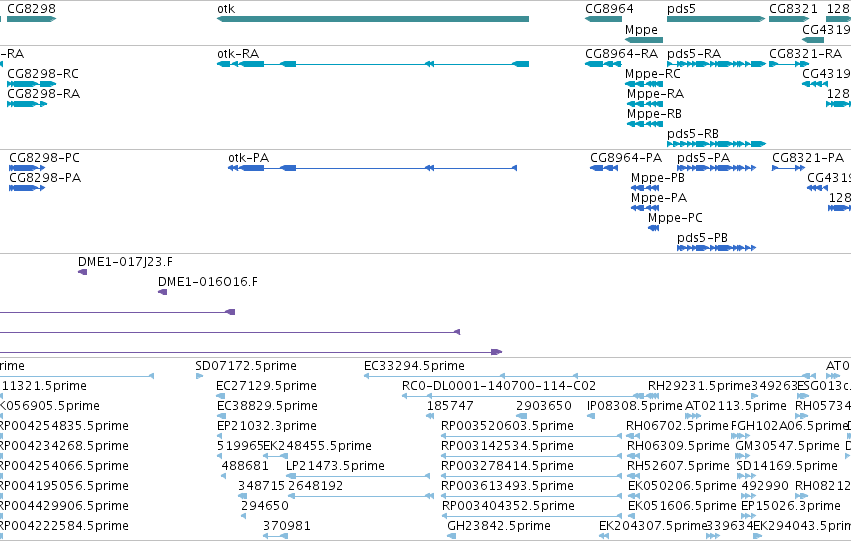851x541 pixels.
Task: Click protein CG8298-PC
Action: (x=27, y=168)
